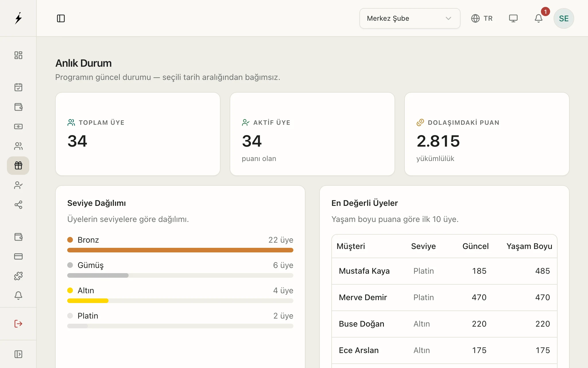
Task: Open header notification bell with badge
Action: [x=539, y=18]
